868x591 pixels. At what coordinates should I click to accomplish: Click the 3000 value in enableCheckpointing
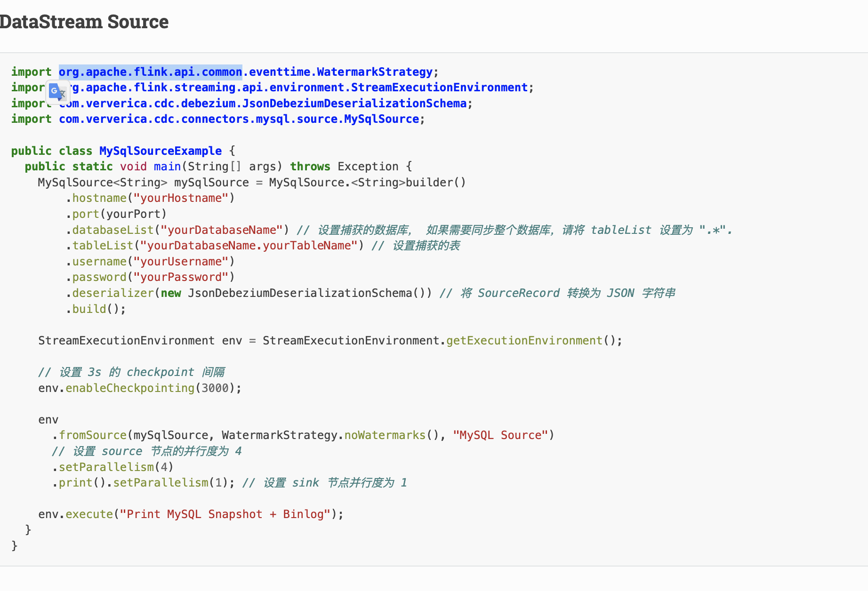click(x=215, y=388)
